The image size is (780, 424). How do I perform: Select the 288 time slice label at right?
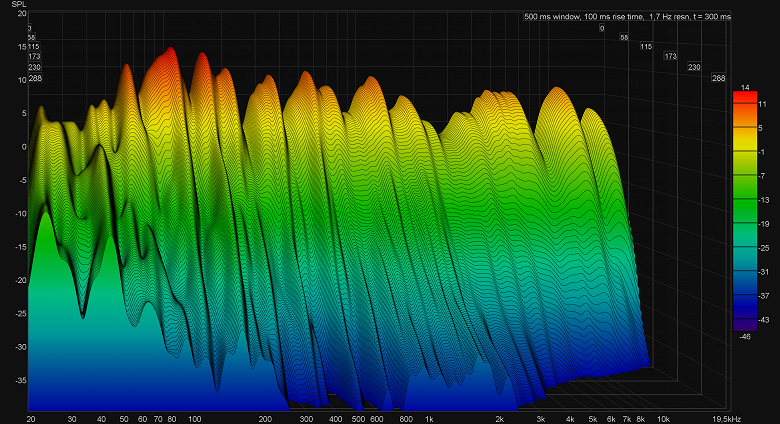tap(718, 78)
